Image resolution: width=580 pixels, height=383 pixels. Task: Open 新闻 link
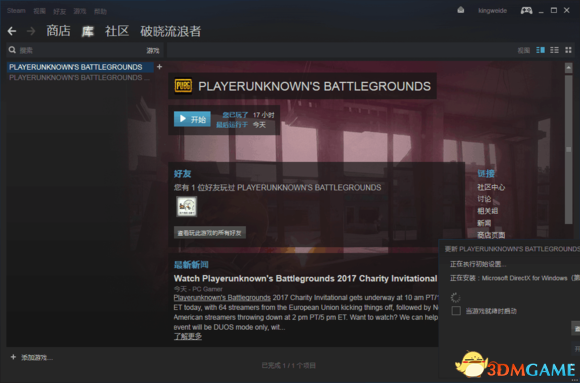(484, 223)
